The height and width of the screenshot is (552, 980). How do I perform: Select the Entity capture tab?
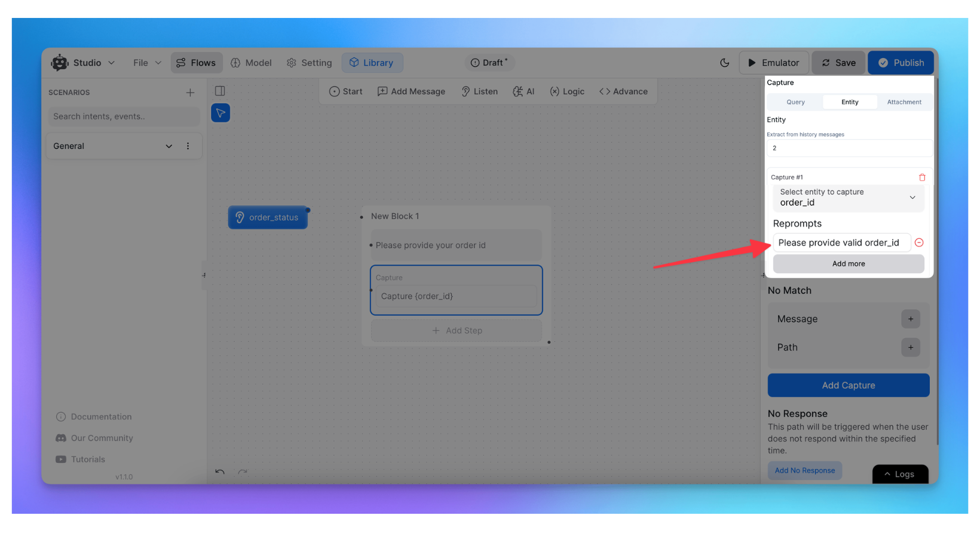[x=850, y=102]
